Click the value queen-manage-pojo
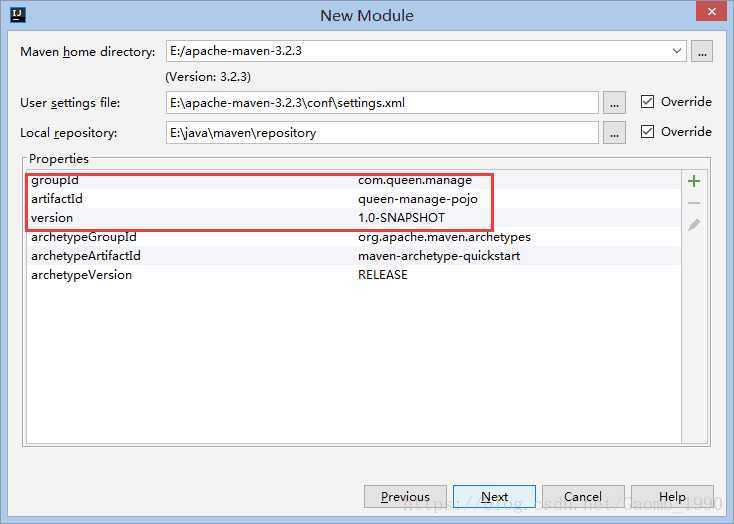This screenshot has width=734, height=524. pos(418,199)
